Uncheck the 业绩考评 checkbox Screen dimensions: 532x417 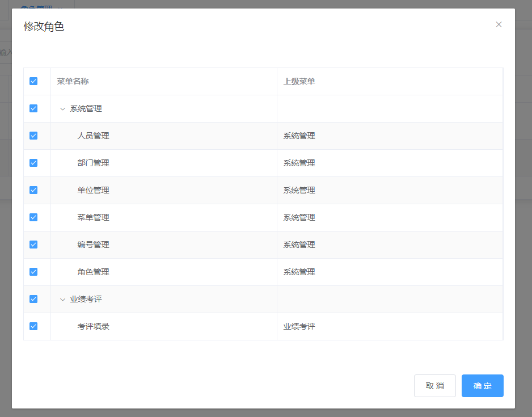pos(33,299)
